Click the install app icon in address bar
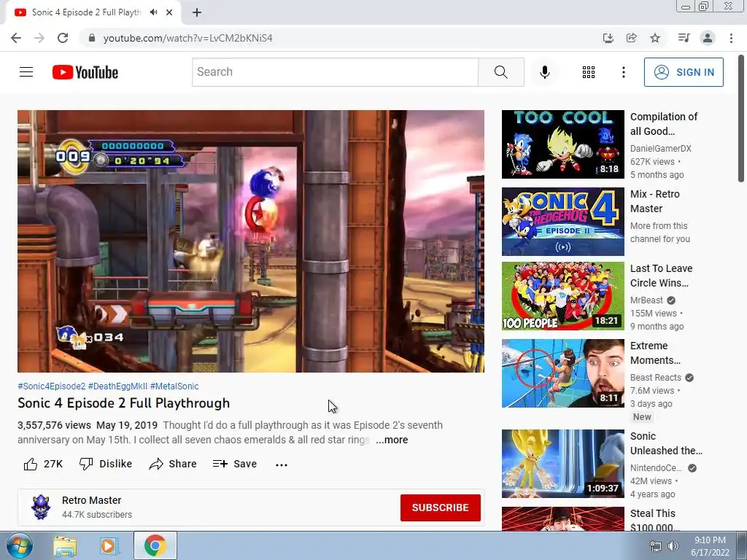This screenshot has height=560, width=747. 608,38
